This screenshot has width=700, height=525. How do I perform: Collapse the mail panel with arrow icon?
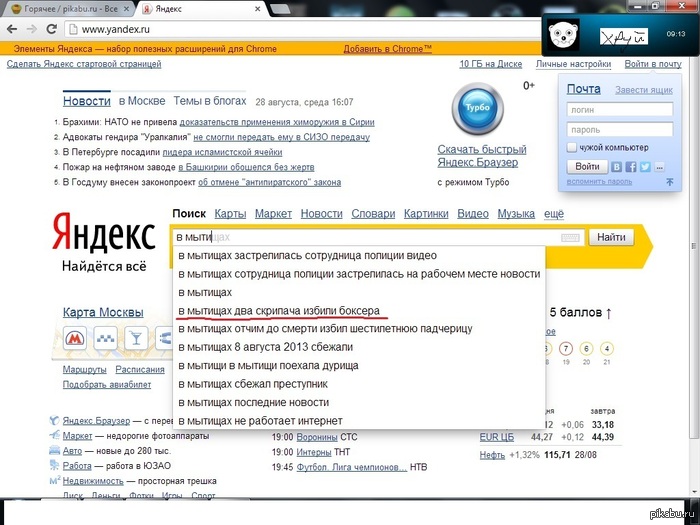(670, 182)
